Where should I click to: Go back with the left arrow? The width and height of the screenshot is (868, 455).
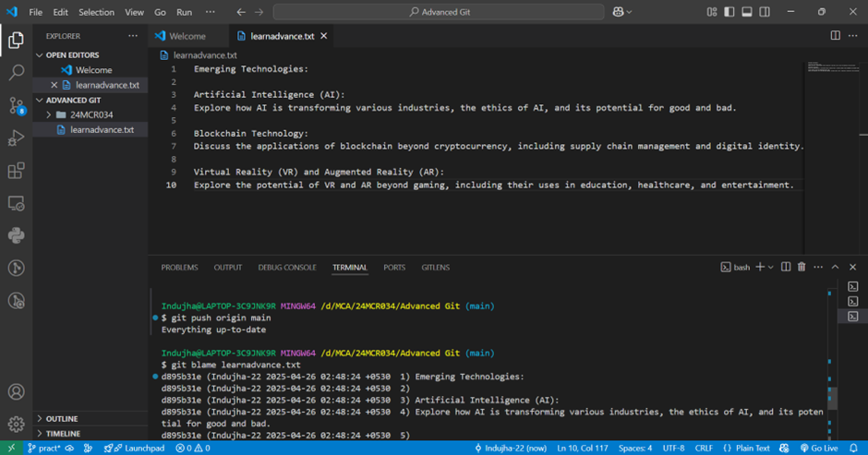click(241, 12)
